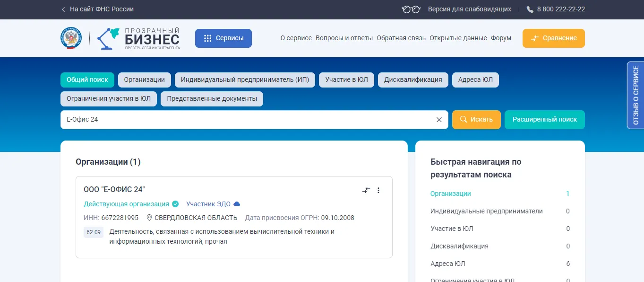This screenshot has width=644, height=282.
Task: Add ООО "Е-ОФИС 24" to comparison via arrows icon
Action: click(x=366, y=190)
